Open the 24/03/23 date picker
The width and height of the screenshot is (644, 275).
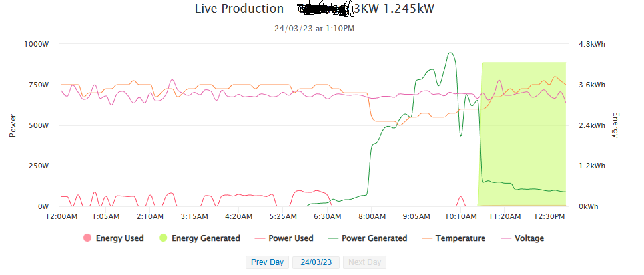point(316,262)
